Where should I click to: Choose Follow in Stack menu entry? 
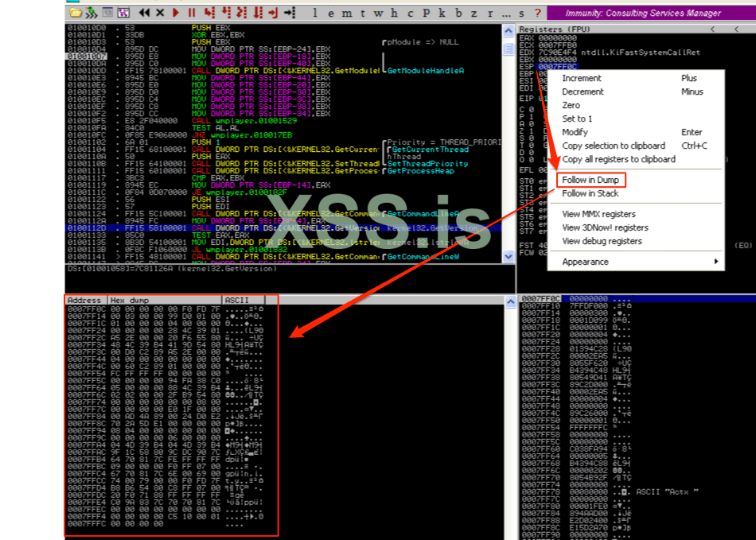pos(590,193)
